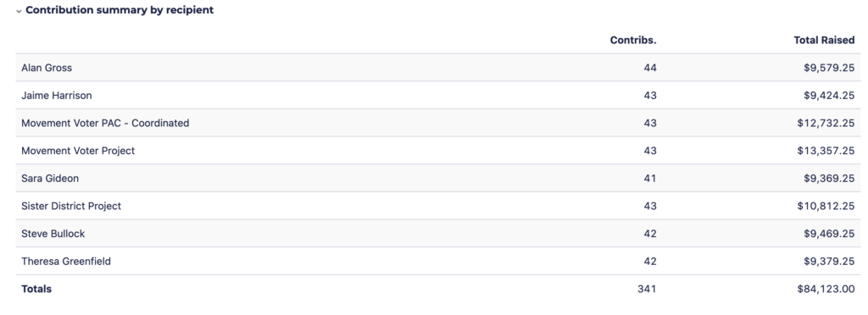Sort by the Contribs. column header
The width and height of the screenshot is (868, 315).
tap(633, 41)
